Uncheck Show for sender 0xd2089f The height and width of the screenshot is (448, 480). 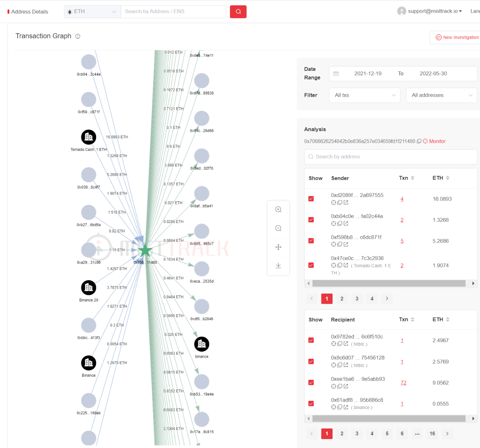311,199
